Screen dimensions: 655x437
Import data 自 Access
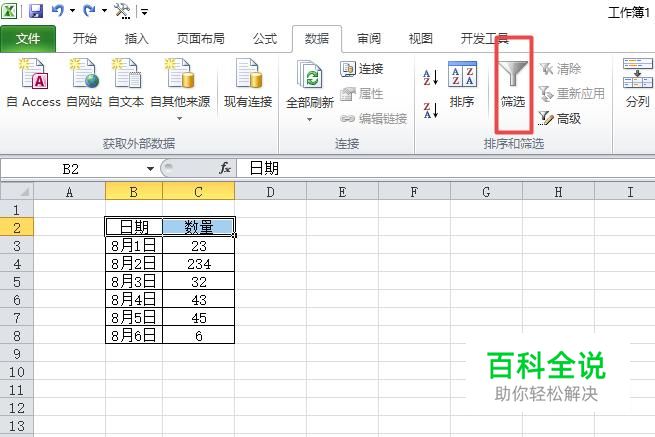[x=34, y=83]
